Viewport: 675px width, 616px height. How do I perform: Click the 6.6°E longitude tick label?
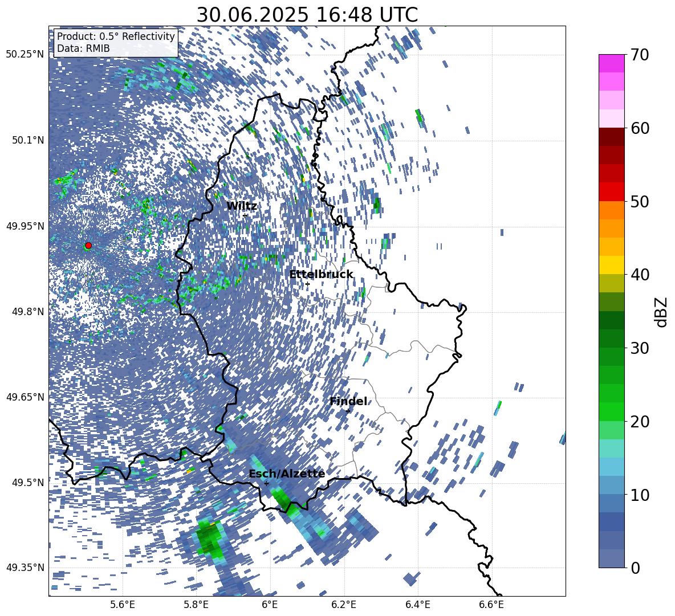(x=491, y=605)
